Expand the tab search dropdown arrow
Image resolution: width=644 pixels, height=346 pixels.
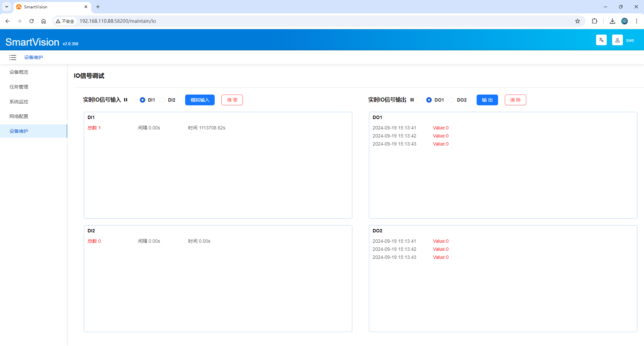click(x=7, y=7)
